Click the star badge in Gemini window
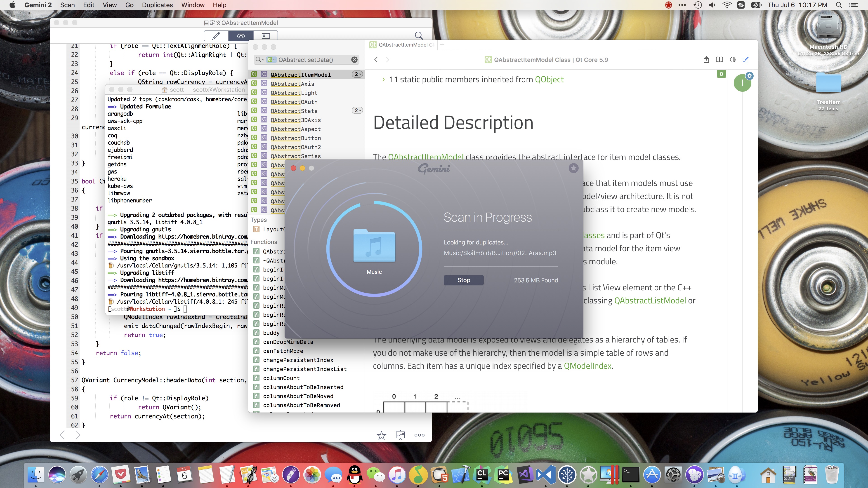 tap(573, 168)
